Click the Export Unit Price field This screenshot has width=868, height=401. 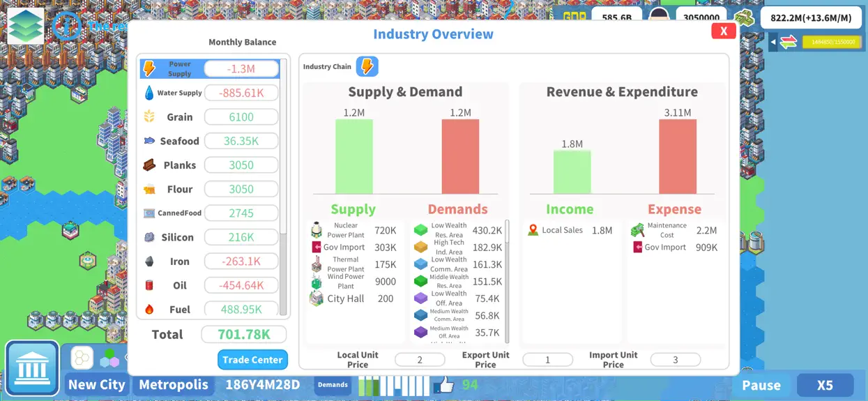pyautogui.click(x=547, y=360)
